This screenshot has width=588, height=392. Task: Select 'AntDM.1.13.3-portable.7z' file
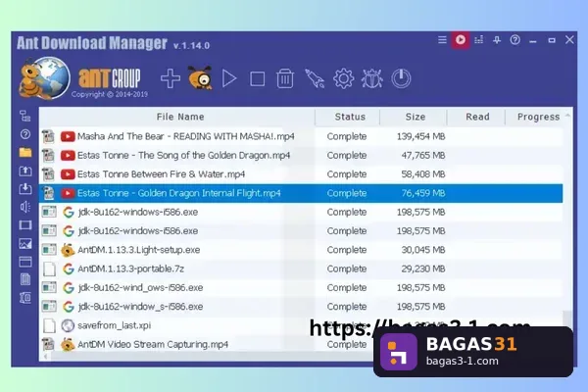tap(130, 269)
